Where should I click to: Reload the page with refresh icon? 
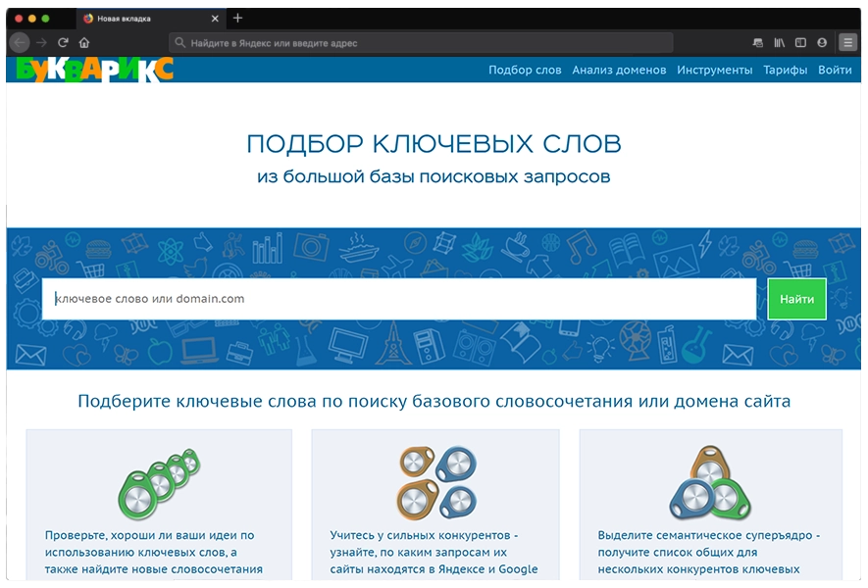click(x=63, y=42)
